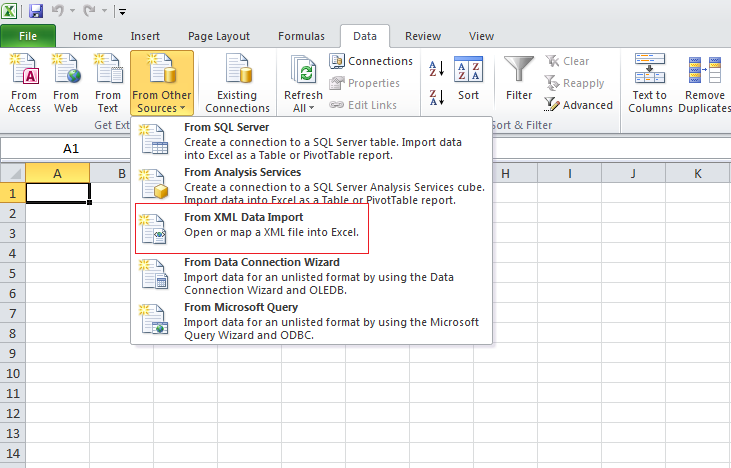The height and width of the screenshot is (468, 731).
Task: Click Remove Duplicates icon
Action: coord(704,83)
